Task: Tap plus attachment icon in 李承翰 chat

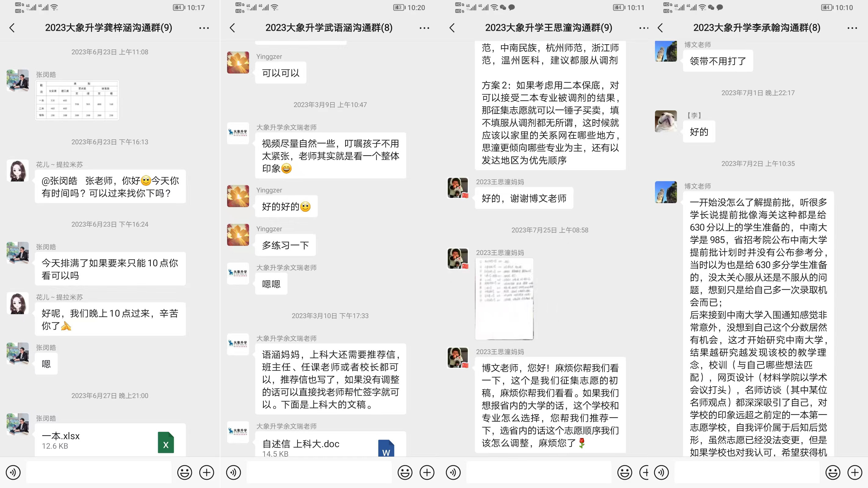Action: (x=855, y=472)
